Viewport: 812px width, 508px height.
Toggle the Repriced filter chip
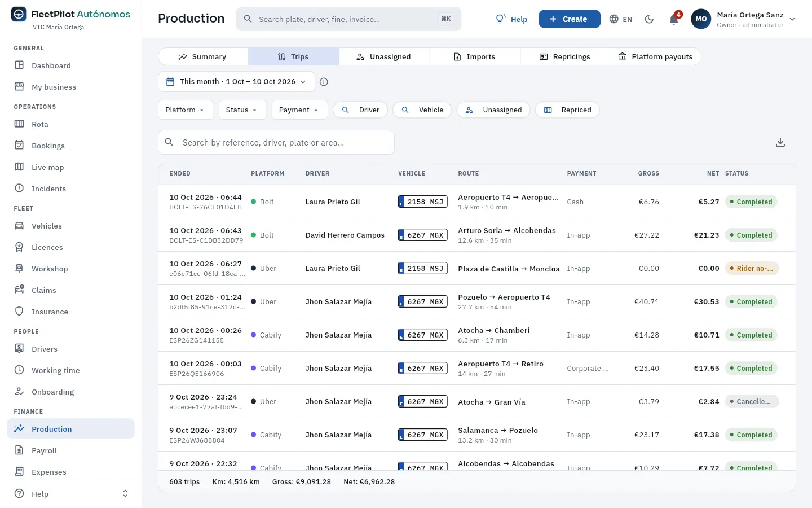(x=567, y=110)
